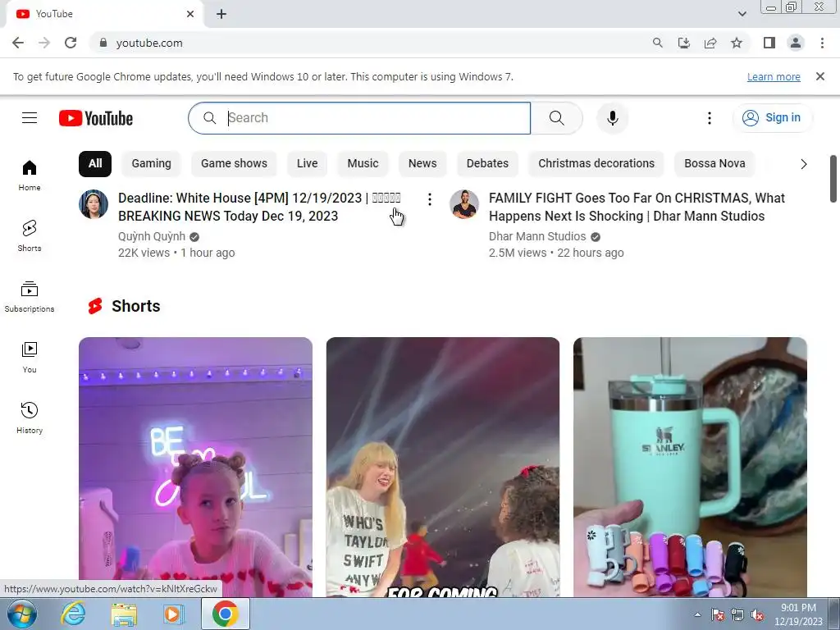Open the taskbar clock showing 9:01 PM
The image size is (840, 630).
pyautogui.click(x=798, y=614)
